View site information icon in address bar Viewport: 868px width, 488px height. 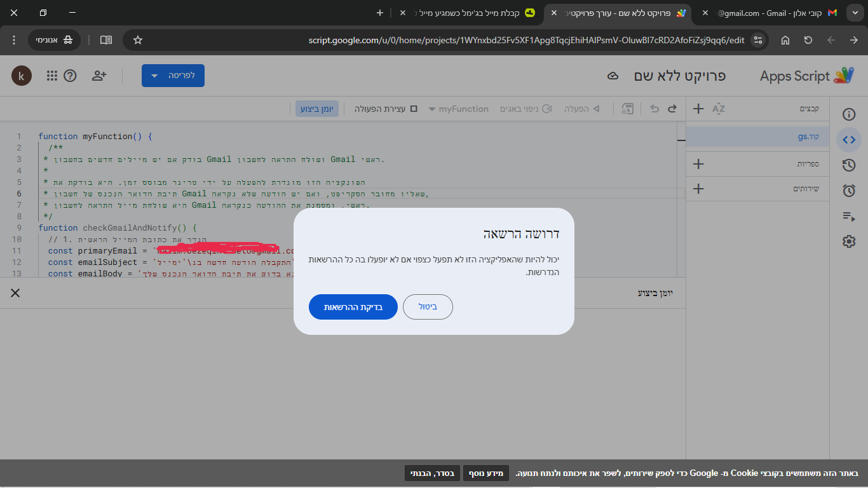[x=757, y=40]
